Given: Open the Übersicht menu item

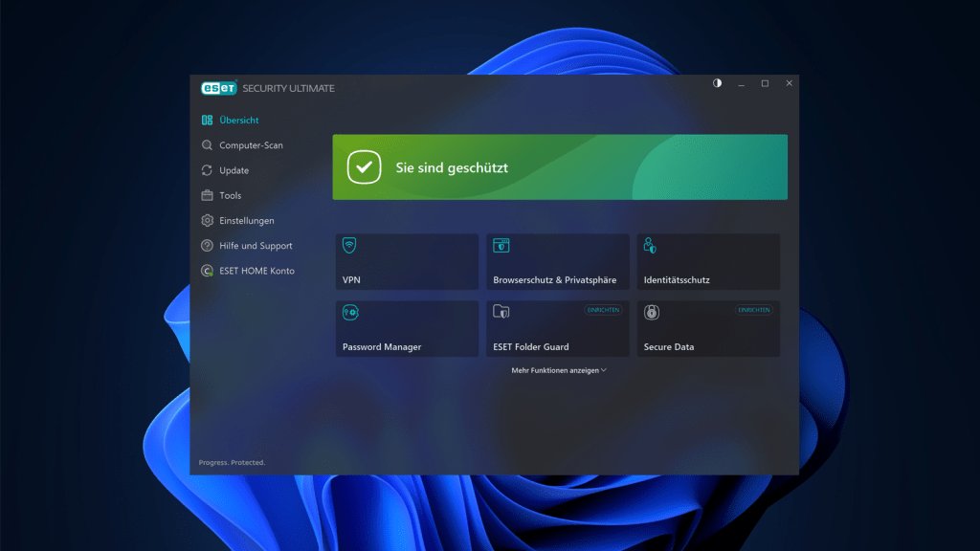Looking at the screenshot, I should pos(238,120).
